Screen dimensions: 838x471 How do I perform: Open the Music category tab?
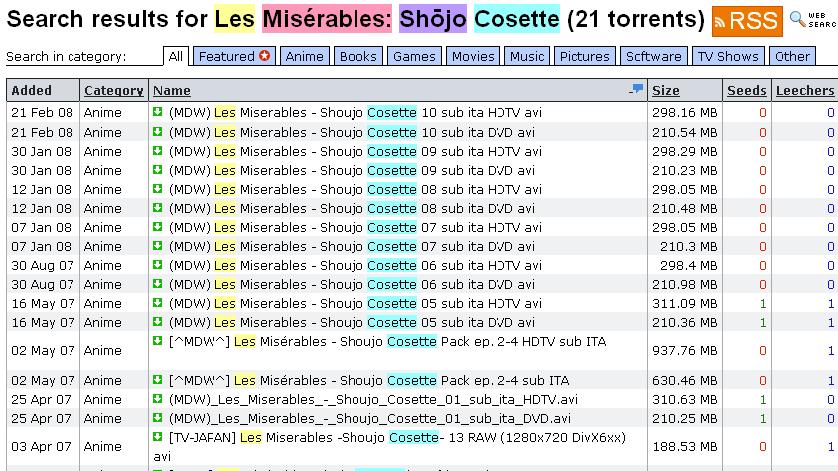click(526, 56)
